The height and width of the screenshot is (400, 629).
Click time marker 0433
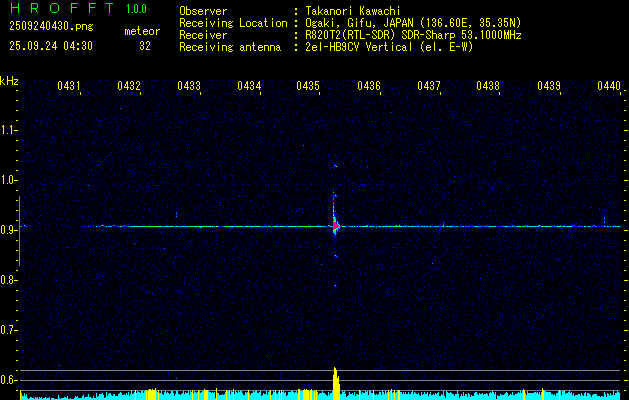(189, 86)
